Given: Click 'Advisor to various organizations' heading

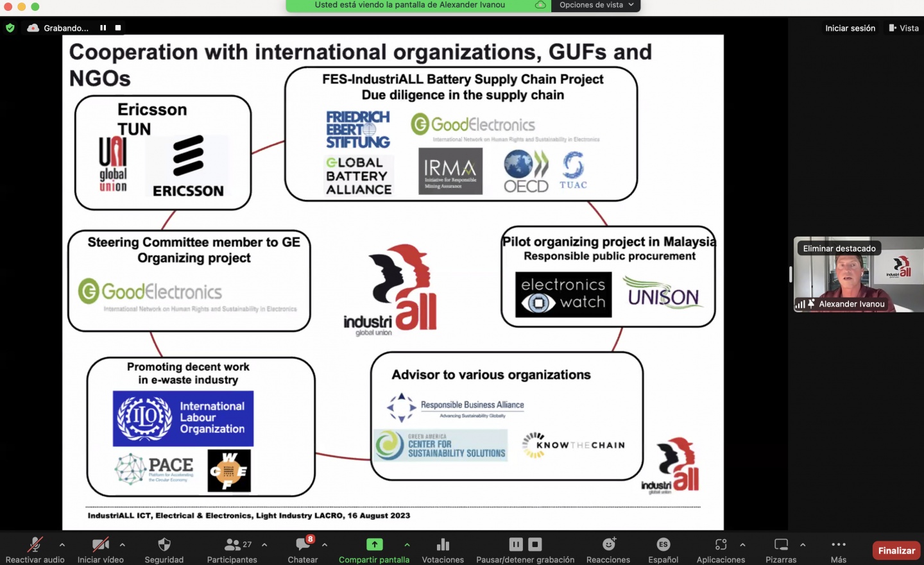Looking at the screenshot, I should [491, 375].
